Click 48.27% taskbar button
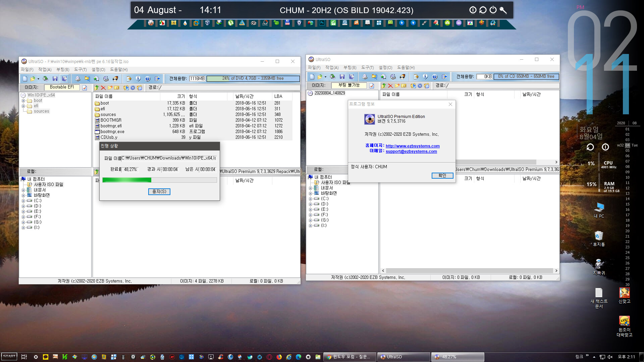The width and height of the screenshot is (644, 362). tap(458, 357)
